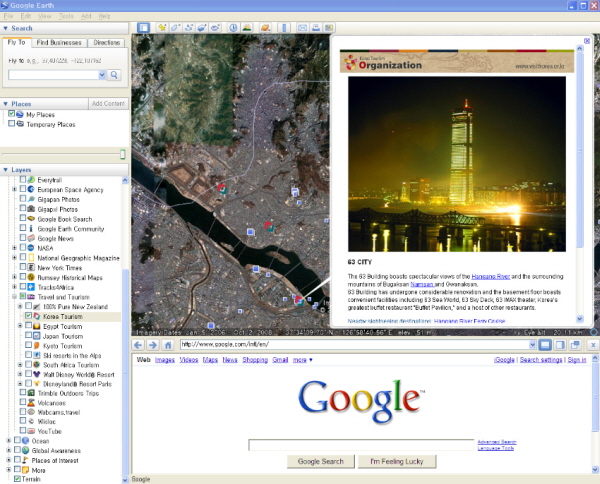The height and width of the screenshot is (484, 600).
Task: Click the historical imagery clock icon
Action: pyautogui.click(x=233, y=28)
